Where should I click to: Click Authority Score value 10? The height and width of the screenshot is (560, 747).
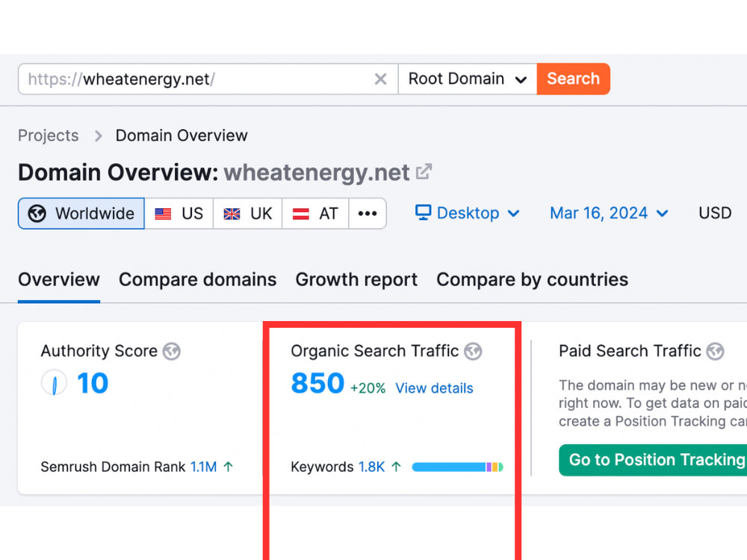pos(93,383)
